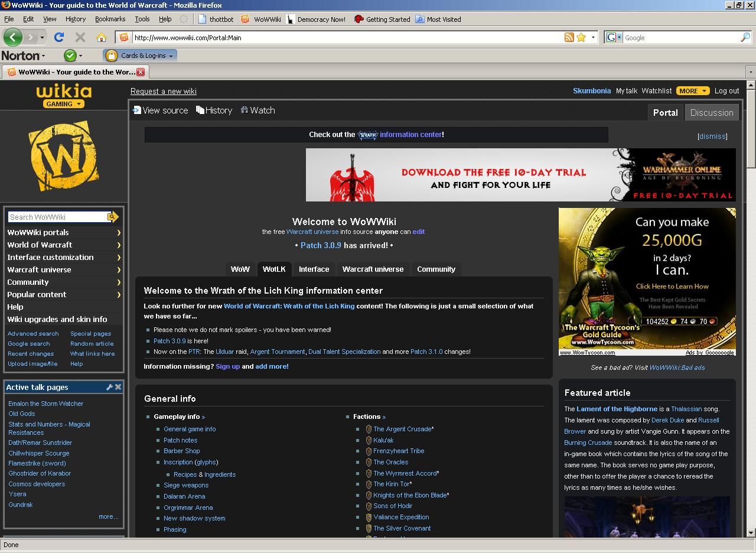The width and height of the screenshot is (756, 553).
Task: Go to the Firefox home page icon
Action: click(x=102, y=37)
